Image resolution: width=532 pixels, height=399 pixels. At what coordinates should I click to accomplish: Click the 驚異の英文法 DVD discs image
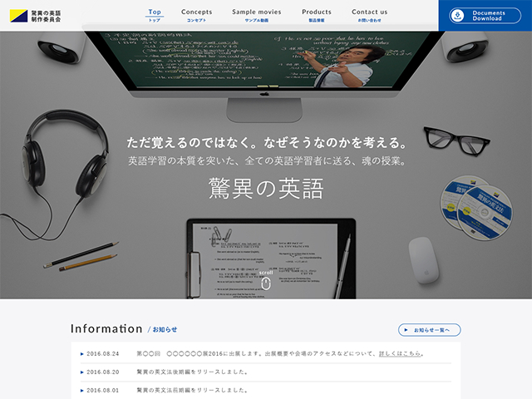point(476,207)
